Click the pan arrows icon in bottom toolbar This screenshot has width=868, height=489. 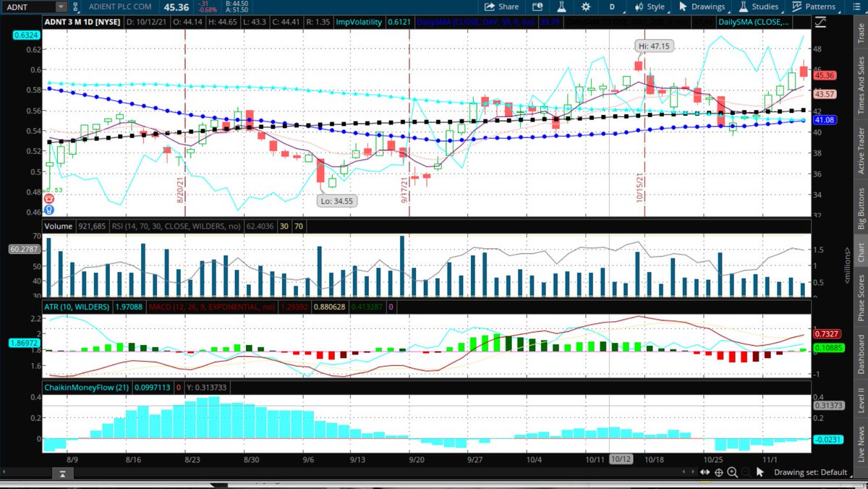coord(705,472)
